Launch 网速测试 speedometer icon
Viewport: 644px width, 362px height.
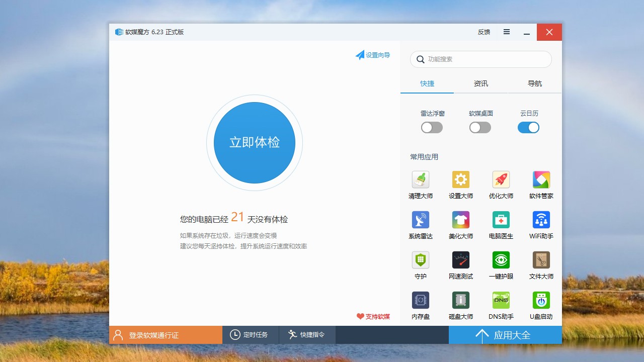(x=461, y=260)
